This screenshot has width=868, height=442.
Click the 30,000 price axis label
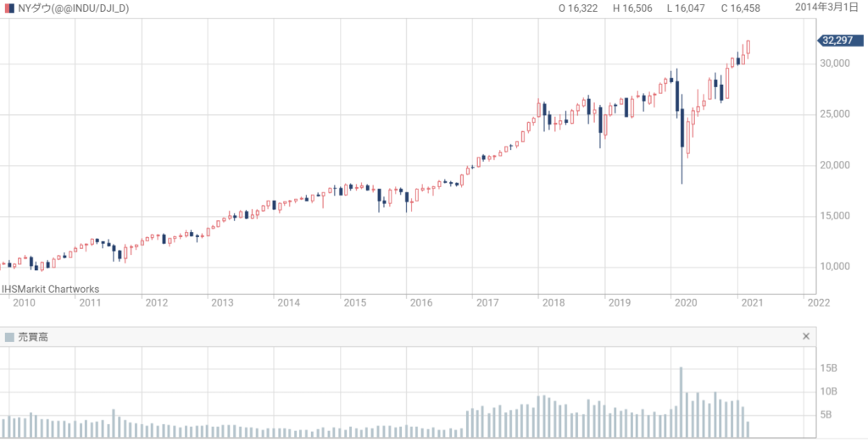pos(834,64)
